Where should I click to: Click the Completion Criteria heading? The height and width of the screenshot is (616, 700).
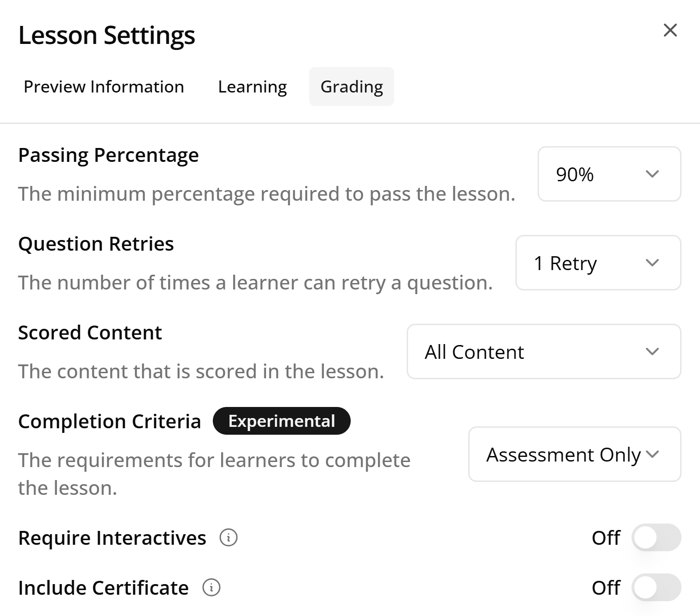[x=110, y=422]
